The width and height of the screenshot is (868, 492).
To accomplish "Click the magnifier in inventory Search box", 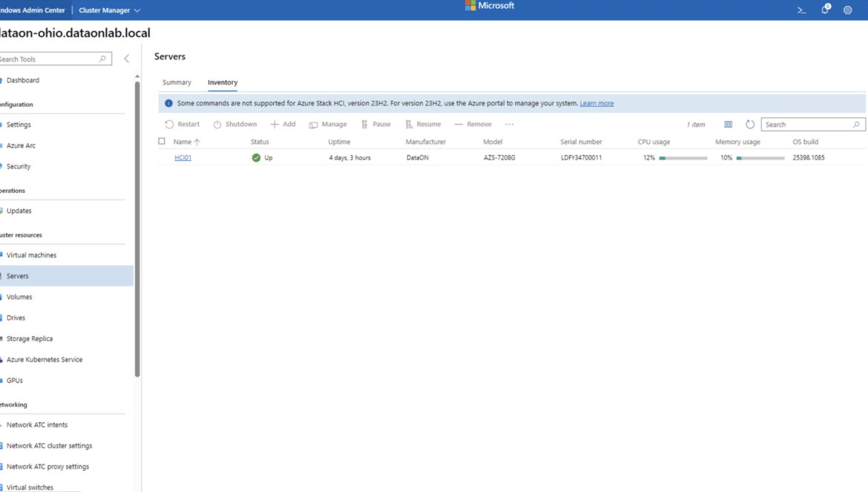I will point(856,125).
